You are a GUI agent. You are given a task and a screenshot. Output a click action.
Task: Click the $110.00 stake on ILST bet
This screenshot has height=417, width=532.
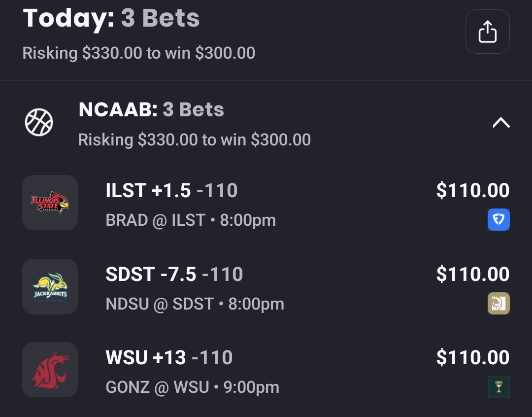coord(472,191)
